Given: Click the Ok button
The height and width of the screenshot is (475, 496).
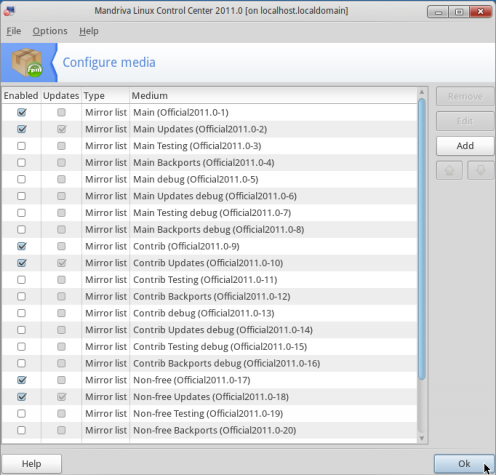Looking at the screenshot, I should click(x=464, y=464).
